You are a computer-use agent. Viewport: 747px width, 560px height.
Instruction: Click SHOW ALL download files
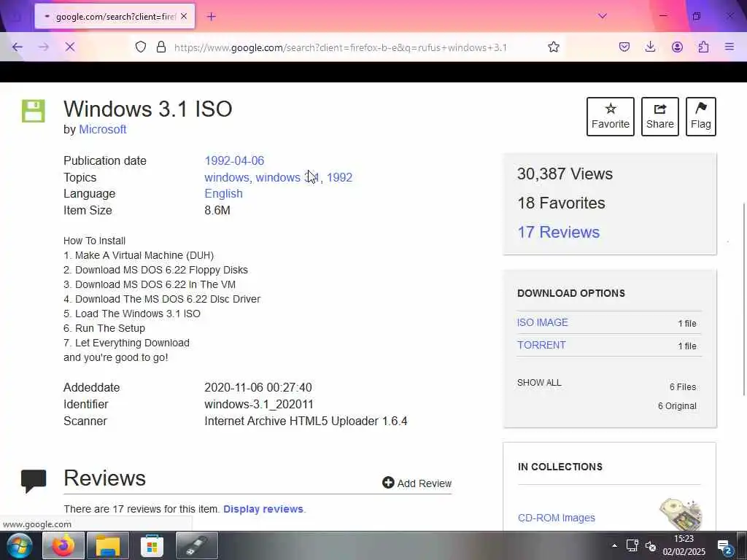pyautogui.click(x=539, y=383)
